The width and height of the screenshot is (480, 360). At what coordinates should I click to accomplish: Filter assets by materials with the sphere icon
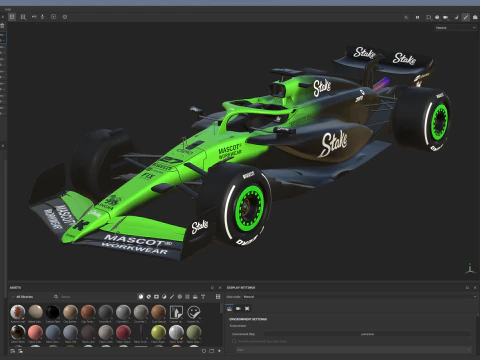click(x=141, y=296)
